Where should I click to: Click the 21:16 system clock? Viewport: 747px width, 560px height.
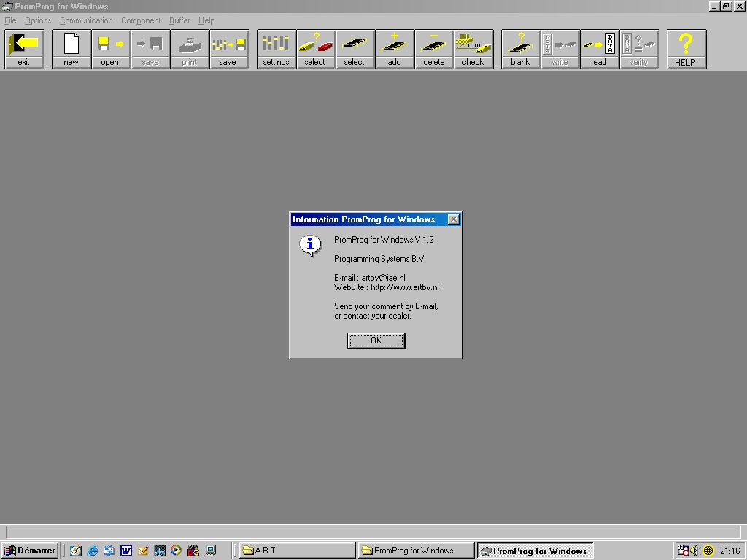tap(729, 551)
